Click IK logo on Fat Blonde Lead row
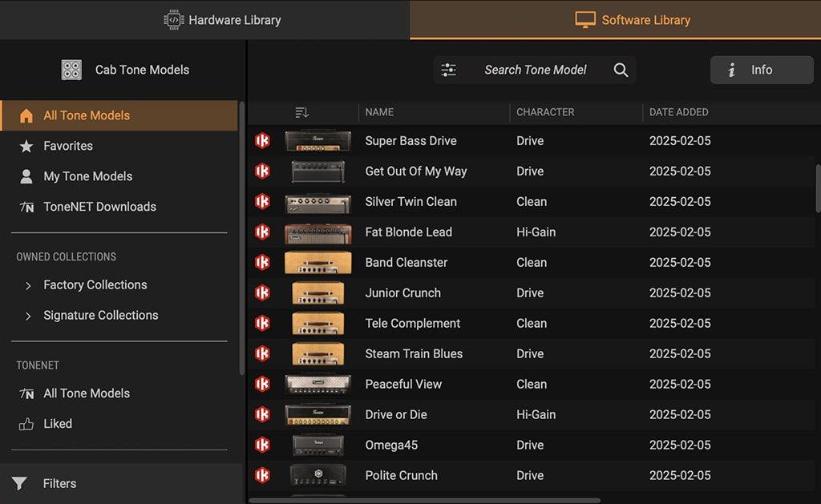This screenshot has width=821, height=504. pos(262,232)
